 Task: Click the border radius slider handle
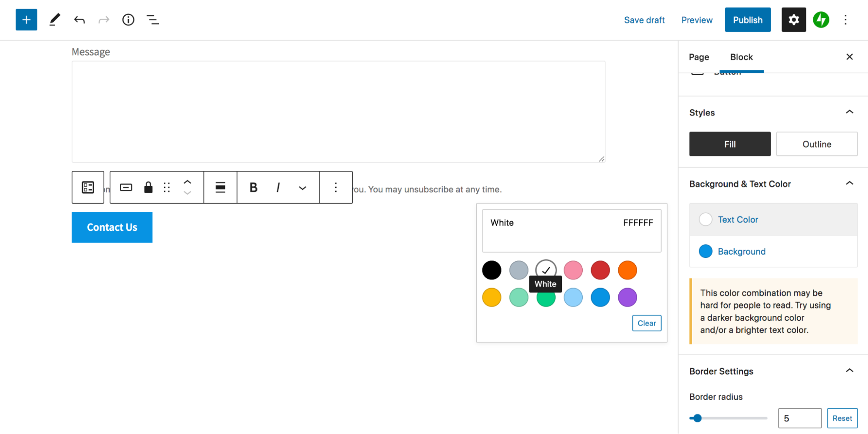697,418
